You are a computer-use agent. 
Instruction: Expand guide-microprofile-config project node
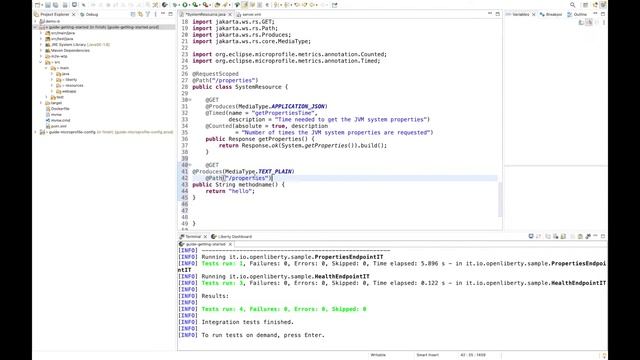pos(36,132)
